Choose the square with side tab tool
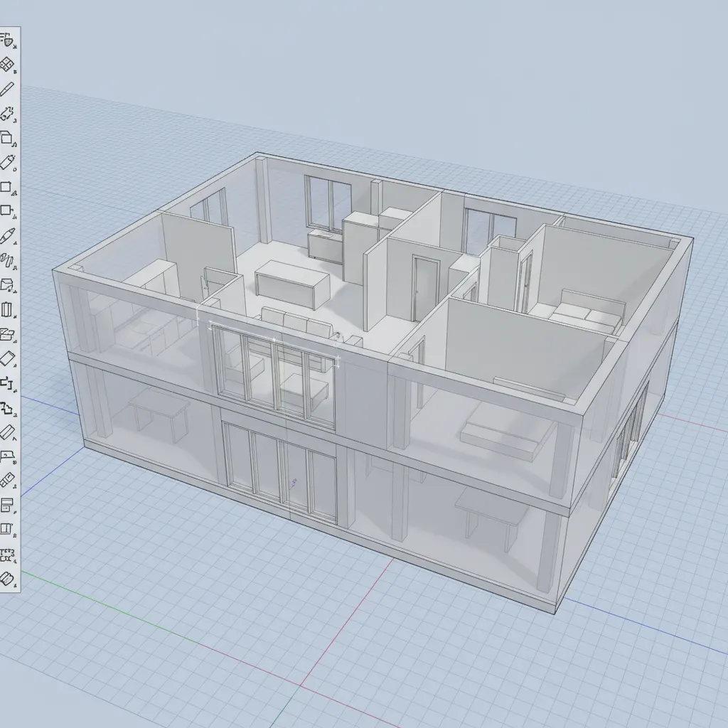 click(x=7, y=211)
